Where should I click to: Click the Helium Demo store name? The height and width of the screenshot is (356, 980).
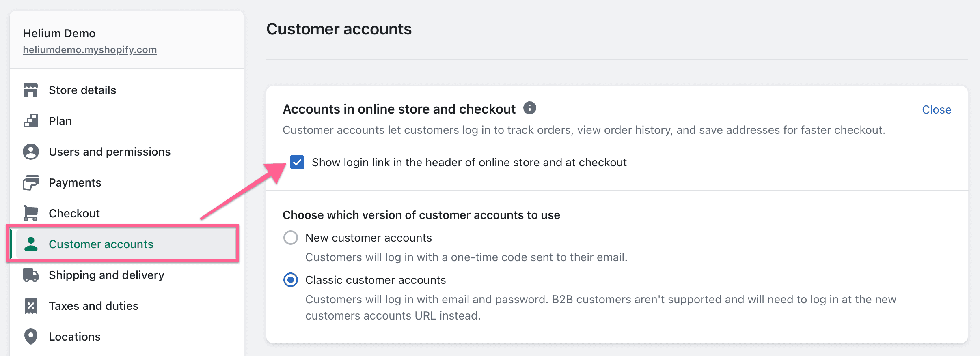click(x=59, y=33)
